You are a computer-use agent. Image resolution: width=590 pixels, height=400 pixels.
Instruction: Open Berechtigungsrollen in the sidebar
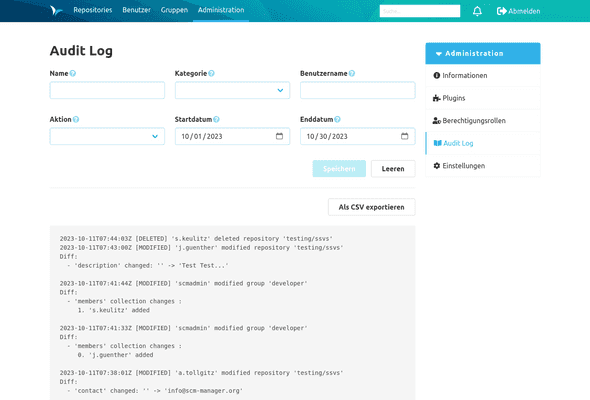click(x=483, y=121)
